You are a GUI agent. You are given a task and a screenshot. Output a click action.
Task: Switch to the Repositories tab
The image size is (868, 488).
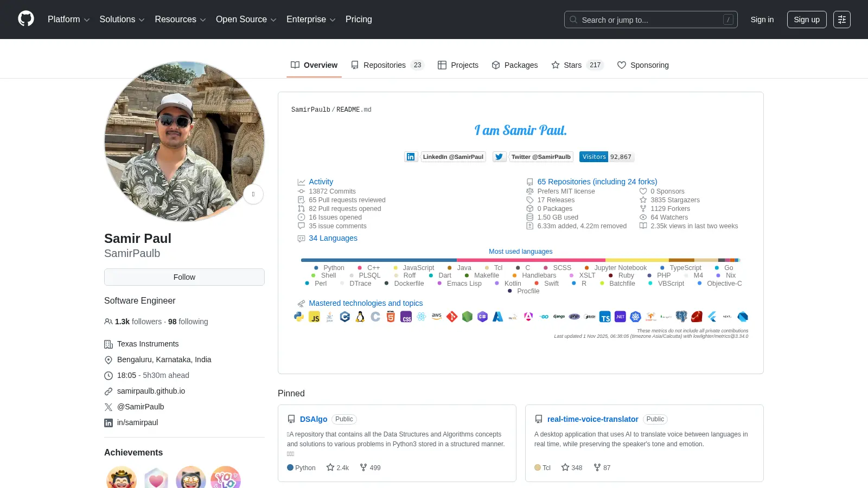point(387,65)
